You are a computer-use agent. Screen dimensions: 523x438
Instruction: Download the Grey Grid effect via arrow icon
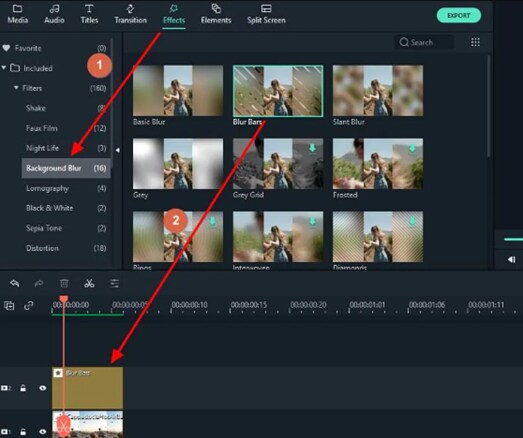pos(312,148)
